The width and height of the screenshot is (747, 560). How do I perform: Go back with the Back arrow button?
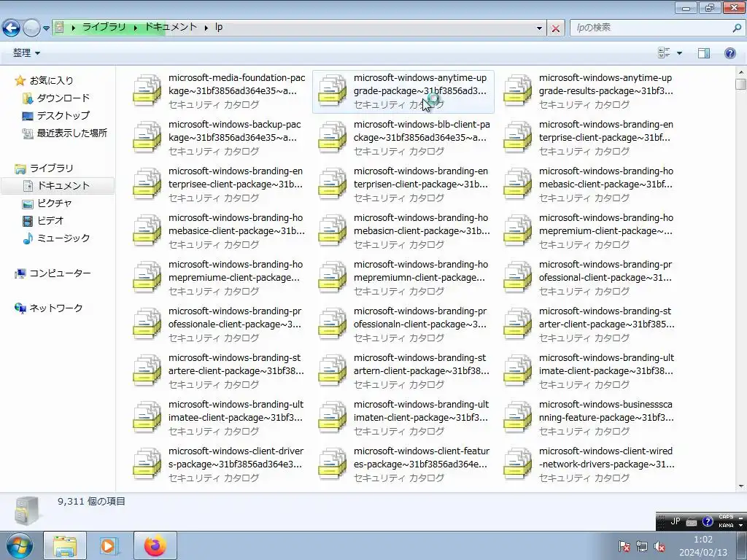[x=12, y=28]
